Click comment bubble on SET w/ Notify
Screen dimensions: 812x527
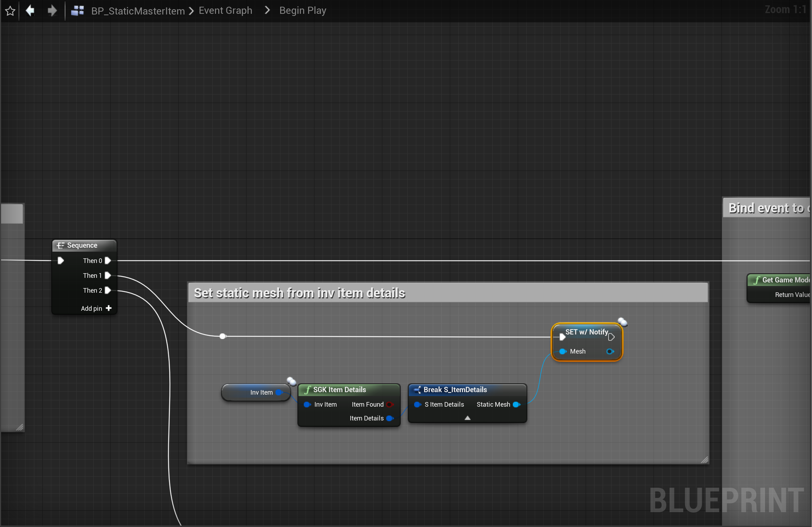point(622,322)
